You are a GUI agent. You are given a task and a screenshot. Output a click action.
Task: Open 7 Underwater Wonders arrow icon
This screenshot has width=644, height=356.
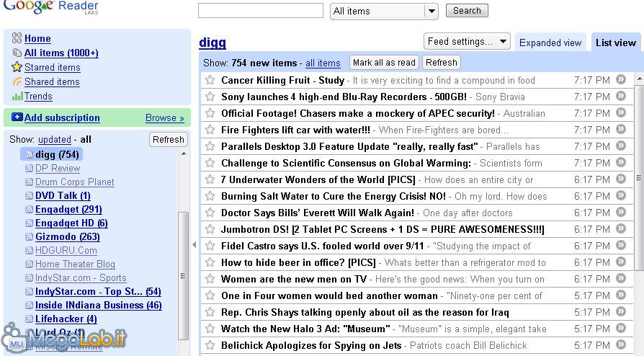[x=621, y=179]
